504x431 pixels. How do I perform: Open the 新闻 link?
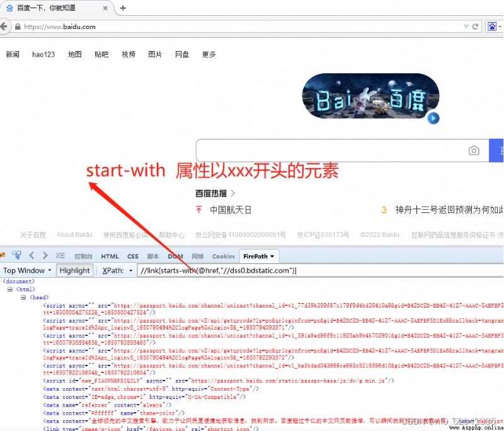coord(13,54)
